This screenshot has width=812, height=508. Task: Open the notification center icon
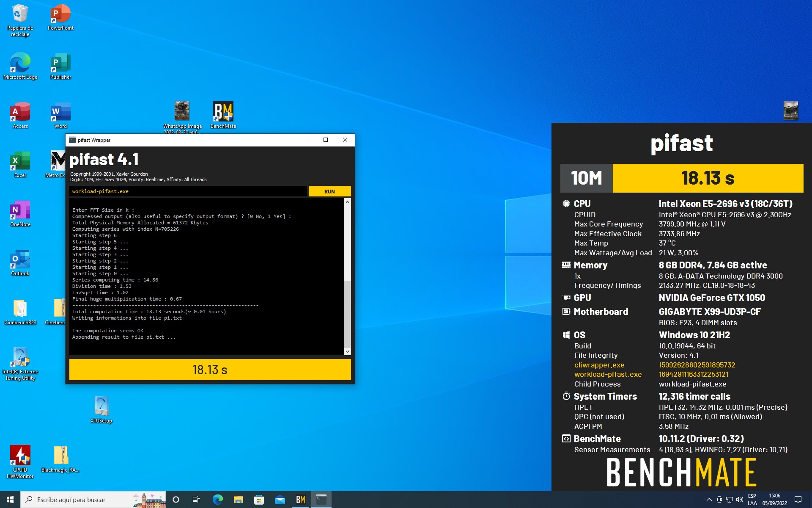point(798,500)
